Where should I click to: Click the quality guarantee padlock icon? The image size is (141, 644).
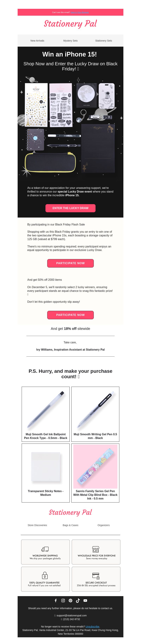coord(45,575)
